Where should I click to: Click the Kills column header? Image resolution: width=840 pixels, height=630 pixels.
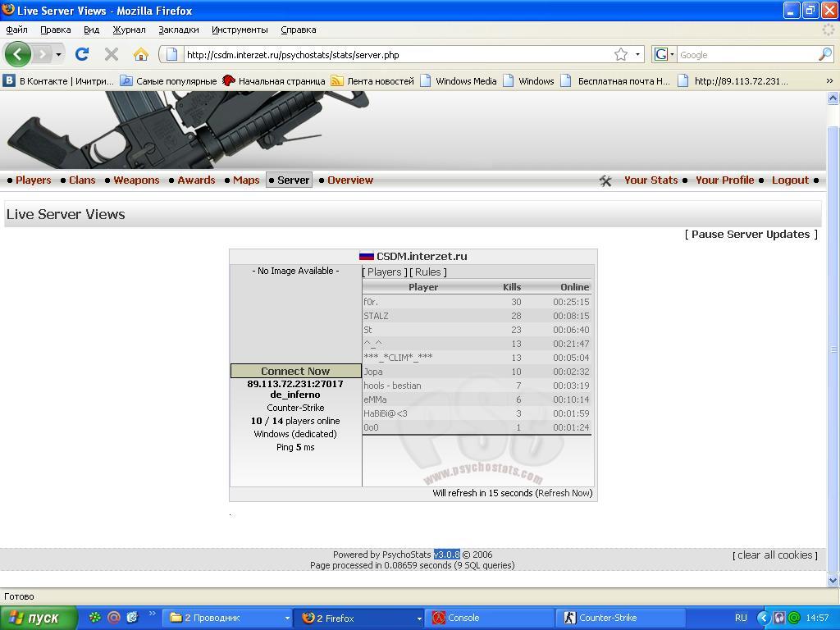[512, 287]
